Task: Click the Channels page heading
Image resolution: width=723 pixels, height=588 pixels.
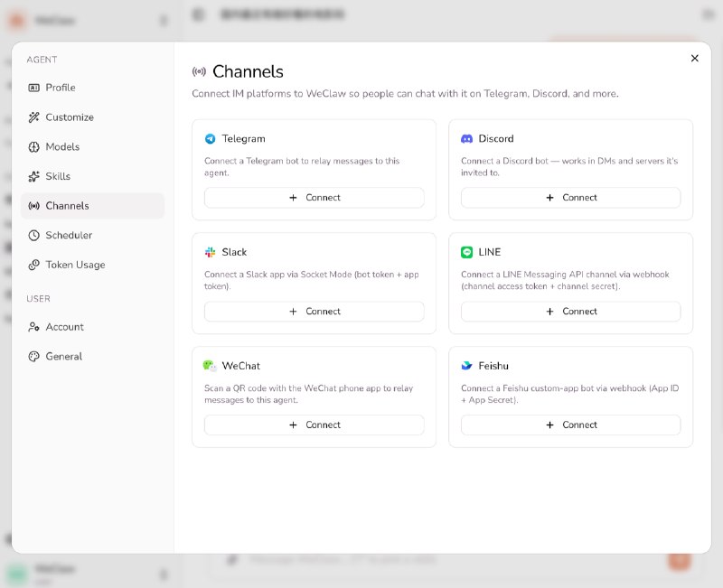Action: [248, 71]
